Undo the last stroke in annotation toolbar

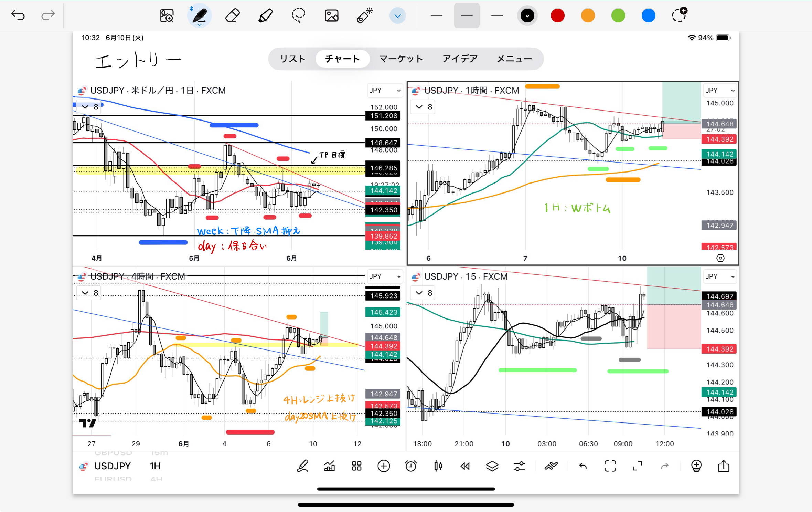click(x=18, y=15)
